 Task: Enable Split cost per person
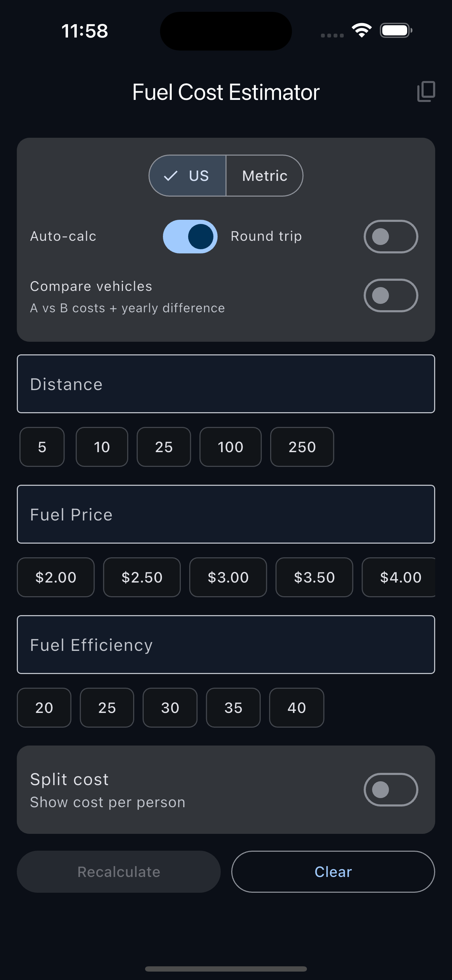pos(390,789)
